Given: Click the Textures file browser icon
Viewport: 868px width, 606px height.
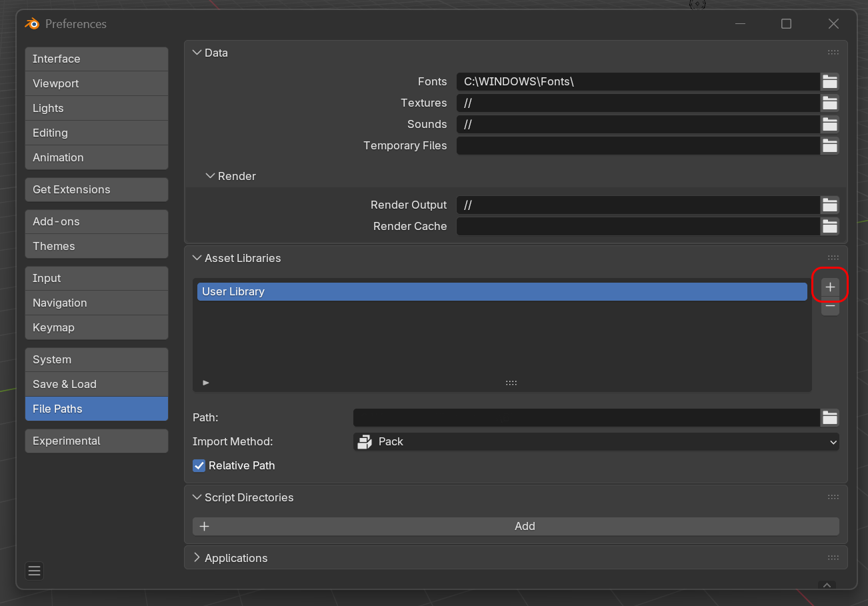Looking at the screenshot, I should point(829,103).
